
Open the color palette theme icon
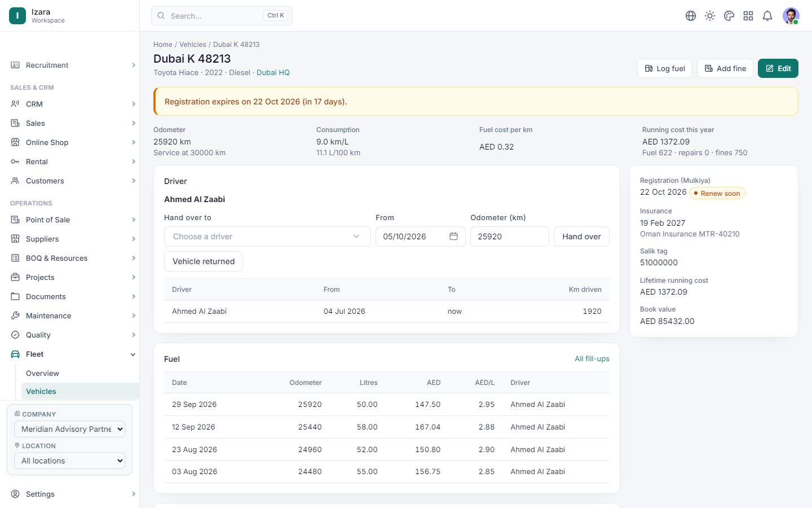(x=729, y=16)
